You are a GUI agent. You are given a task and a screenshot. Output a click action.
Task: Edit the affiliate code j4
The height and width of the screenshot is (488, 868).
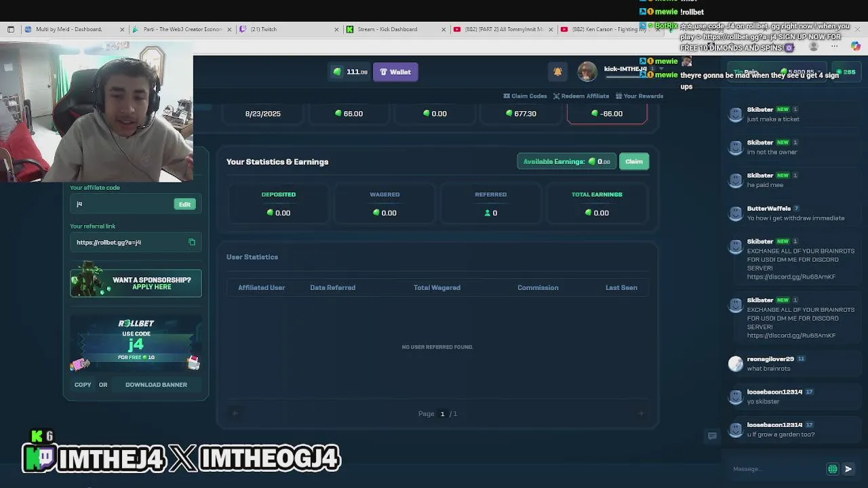coord(184,204)
